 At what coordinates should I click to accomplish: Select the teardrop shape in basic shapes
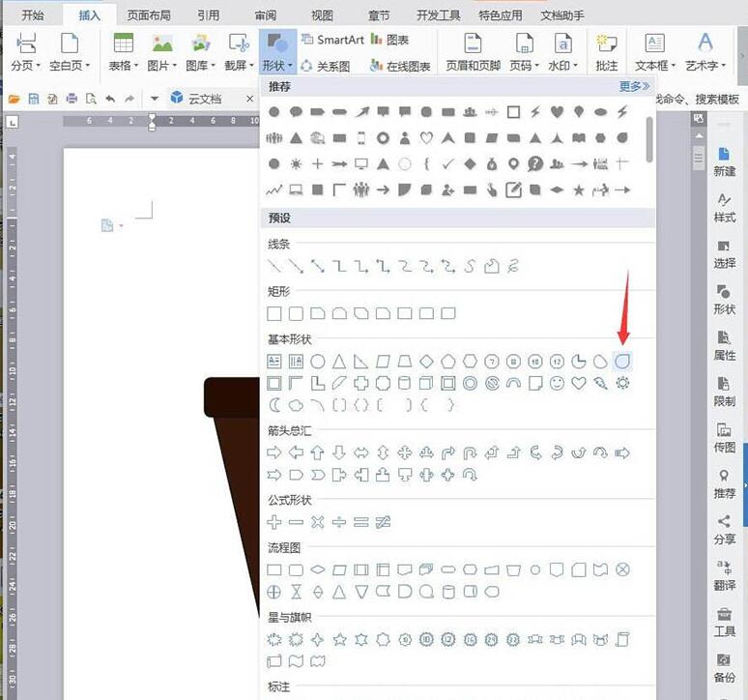pos(621,360)
